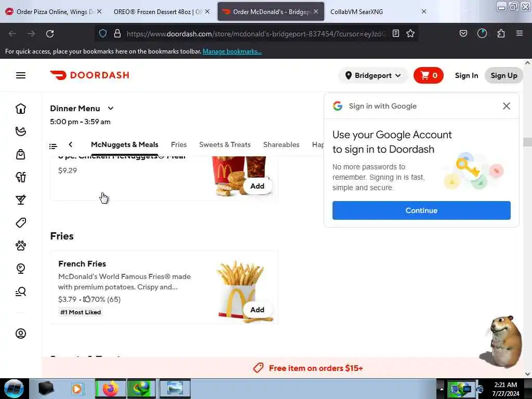Click Free item on orders $15+ banner
Viewport: 532px width, 399px height.
[308, 368]
